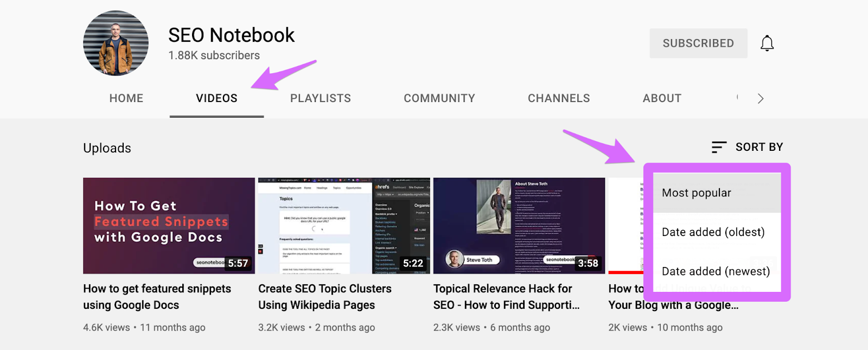Click the notification bell icon
Image resolution: width=868 pixels, height=350 pixels.
[x=767, y=43]
